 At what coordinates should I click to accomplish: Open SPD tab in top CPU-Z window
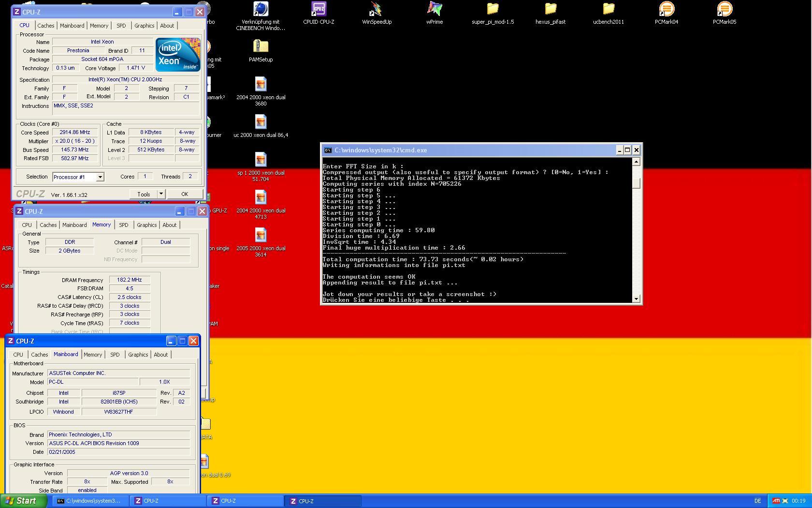(121, 26)
